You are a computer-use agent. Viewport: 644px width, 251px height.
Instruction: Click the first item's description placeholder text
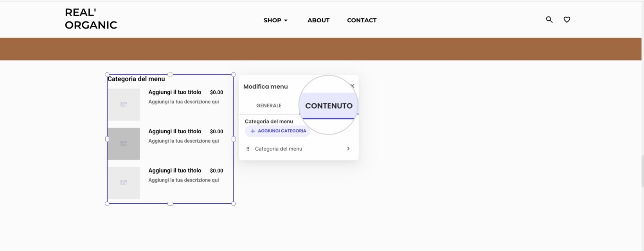(x=183, y=102)
